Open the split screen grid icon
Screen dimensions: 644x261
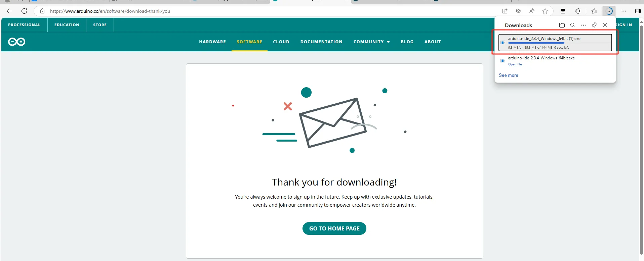[505, 11]
